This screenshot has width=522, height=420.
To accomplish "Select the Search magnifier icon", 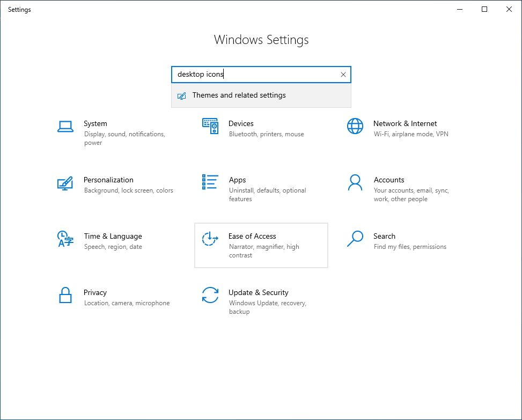I will [355, 239].
